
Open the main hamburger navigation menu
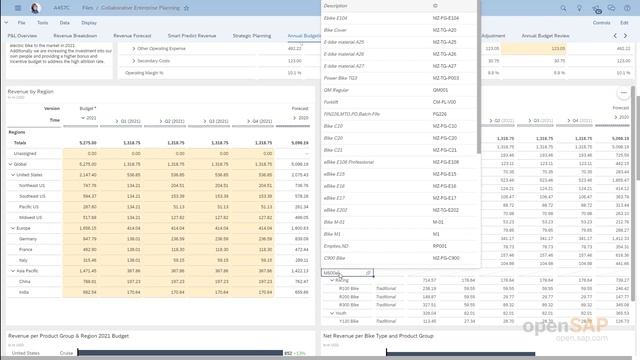coord(18,8)
